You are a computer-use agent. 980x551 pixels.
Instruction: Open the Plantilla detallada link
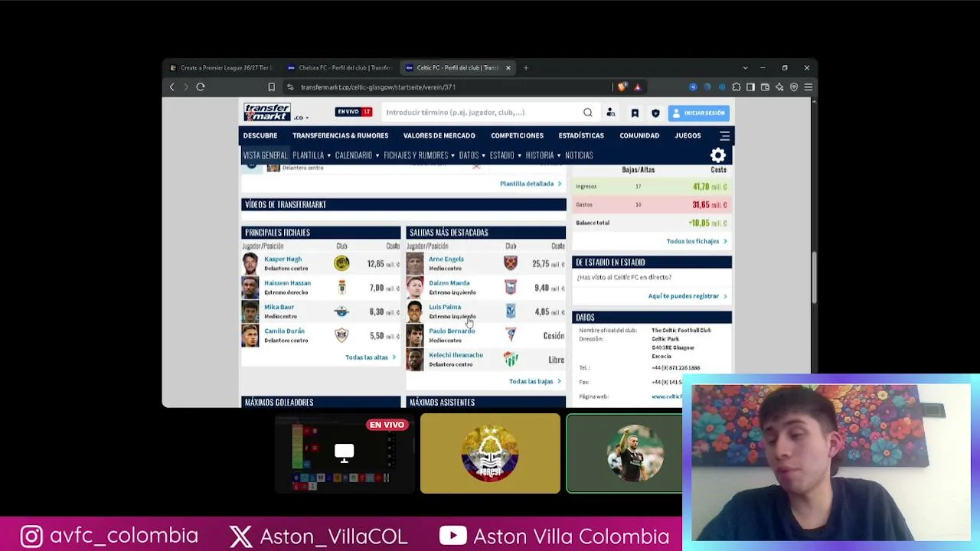point(530,184)
